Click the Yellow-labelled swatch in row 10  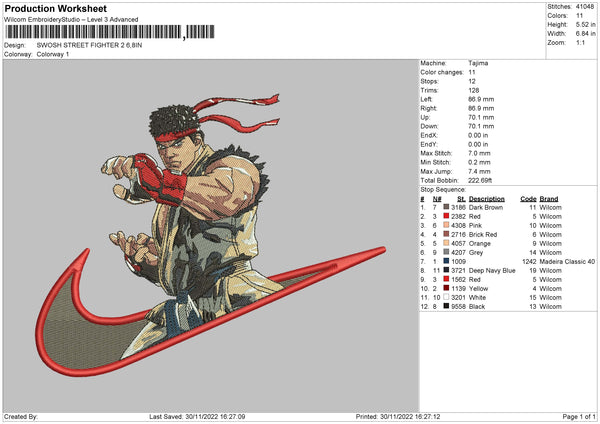pos(446,288)
